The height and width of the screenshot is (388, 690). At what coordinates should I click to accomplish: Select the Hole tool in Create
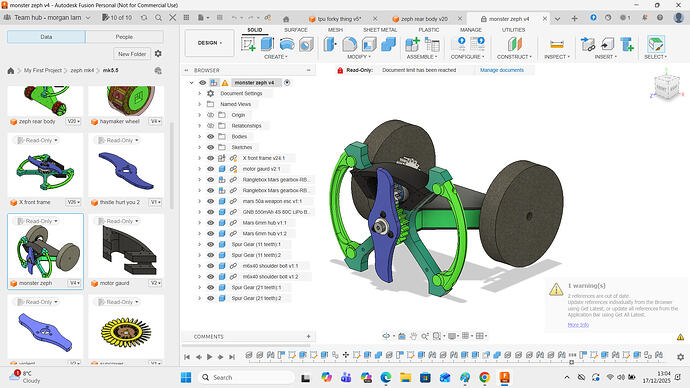click(306, 44)
